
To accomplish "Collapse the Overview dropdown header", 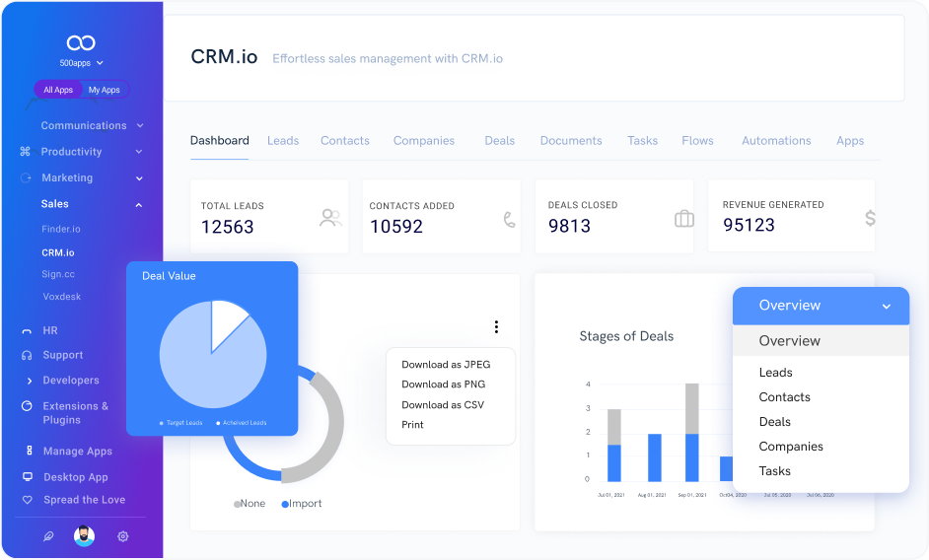I will click(821, 306).
